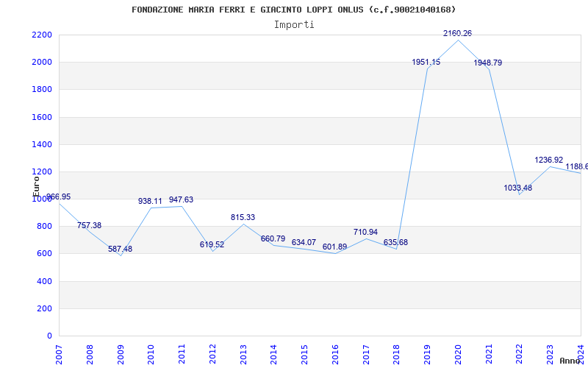The image size is (588, 368).
Task: Click the 800 y-axis tick label
Action: coord(45,227)
